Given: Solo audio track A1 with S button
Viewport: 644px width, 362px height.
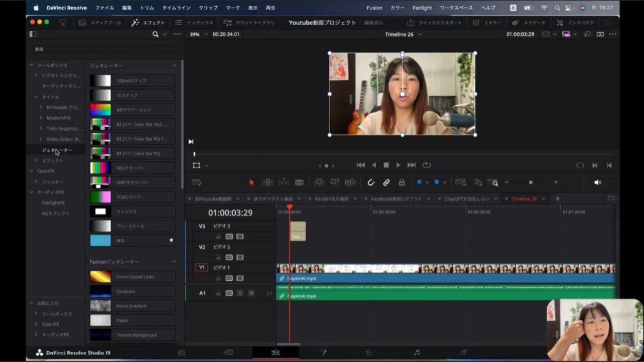Looking at the screenshot, I should pos(240,293).
